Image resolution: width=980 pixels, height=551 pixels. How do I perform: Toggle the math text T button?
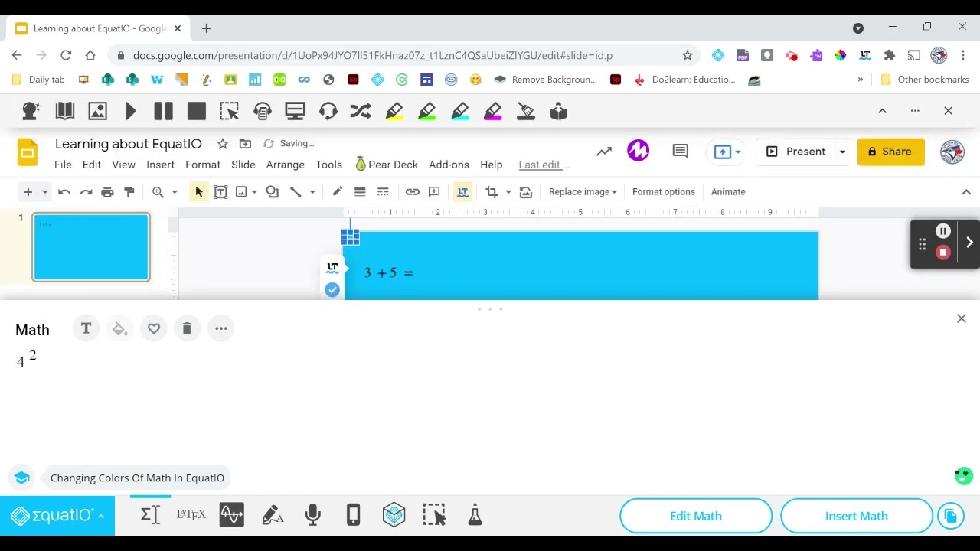click(x=86, y=328)
